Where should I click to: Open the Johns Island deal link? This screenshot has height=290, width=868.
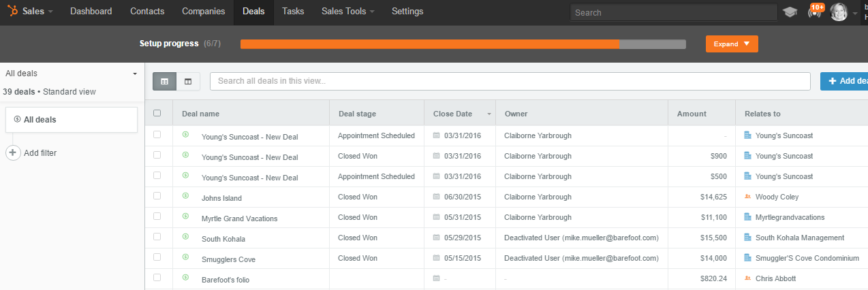tap(221, 198)
